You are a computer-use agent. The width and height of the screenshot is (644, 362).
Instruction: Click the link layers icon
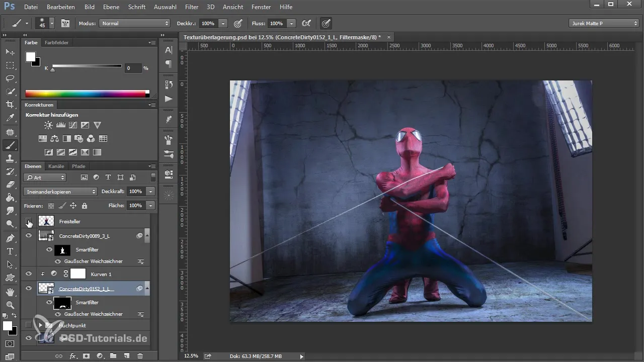pos(59,356)
